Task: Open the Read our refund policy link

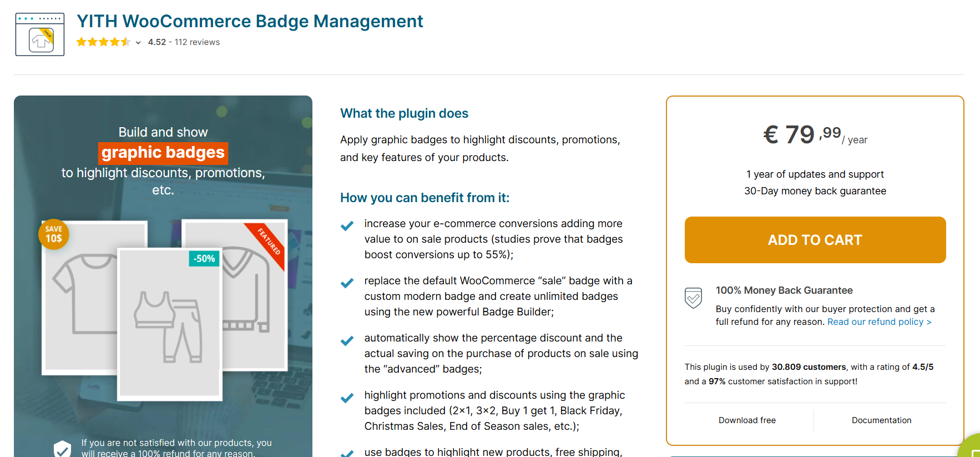Action: coord(879,322)
